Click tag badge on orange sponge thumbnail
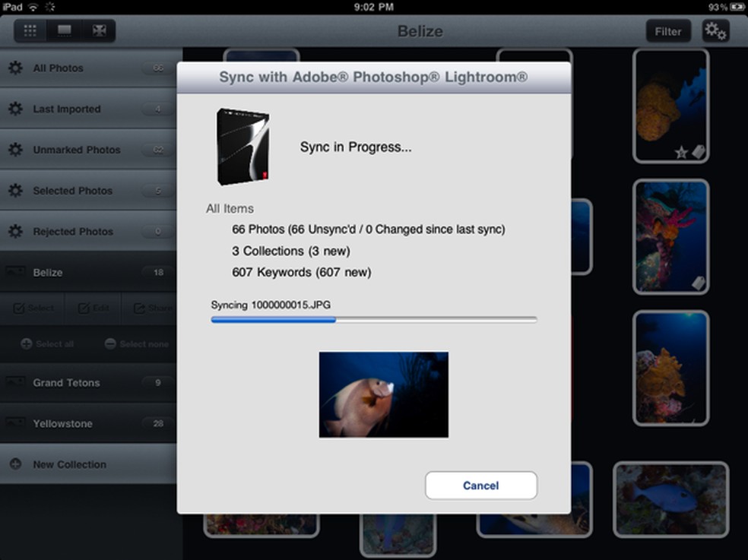 point(699,152)
